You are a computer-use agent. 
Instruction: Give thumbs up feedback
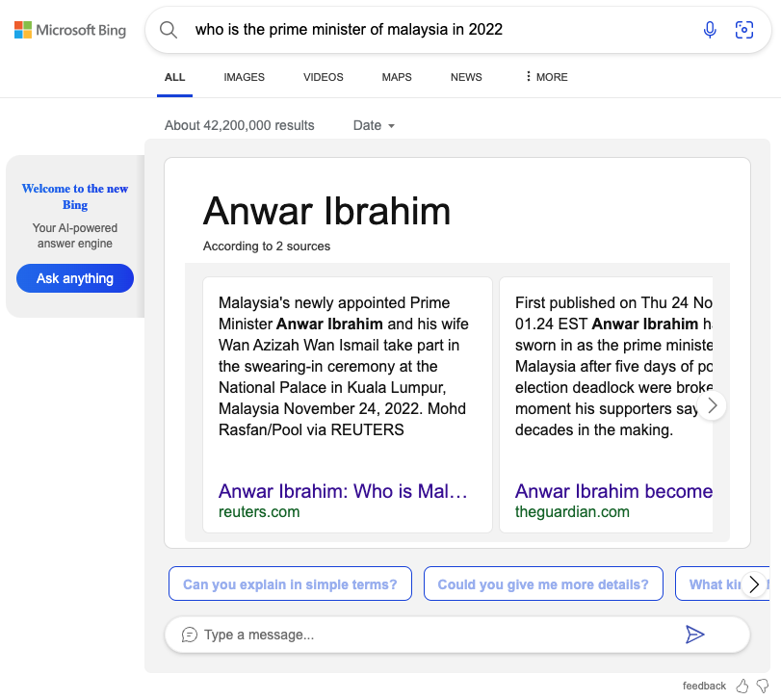point(742,687)
